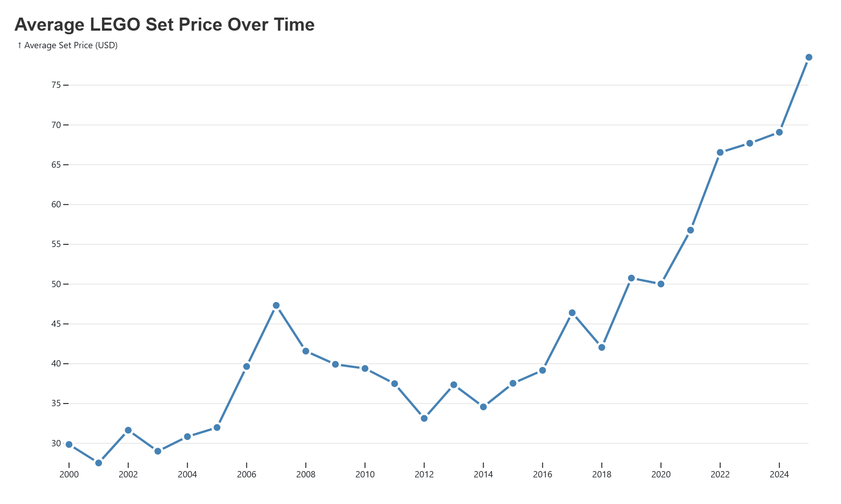Click the 2012 dip data point
The width and height of the screenshot is (841, 504).
pyautogui.click(x=424, y=418)
